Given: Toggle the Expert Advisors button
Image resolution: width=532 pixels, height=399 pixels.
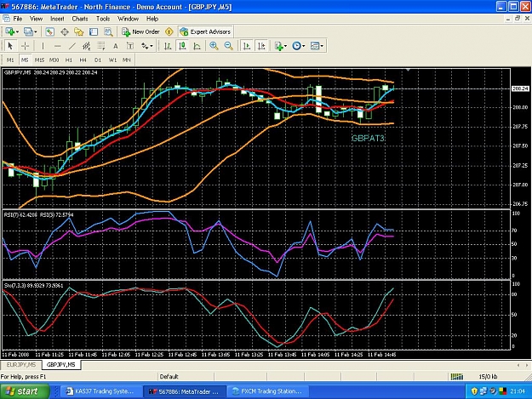Looking at the screenshot, I should click(x=205, y=31).
